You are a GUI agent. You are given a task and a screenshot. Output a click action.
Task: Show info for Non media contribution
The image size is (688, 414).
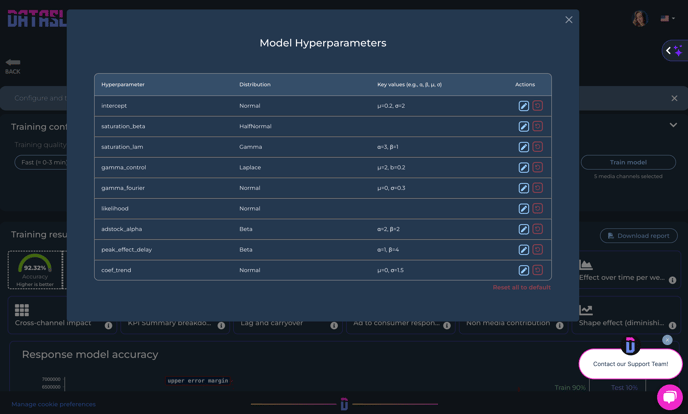(x=559, y=325)
